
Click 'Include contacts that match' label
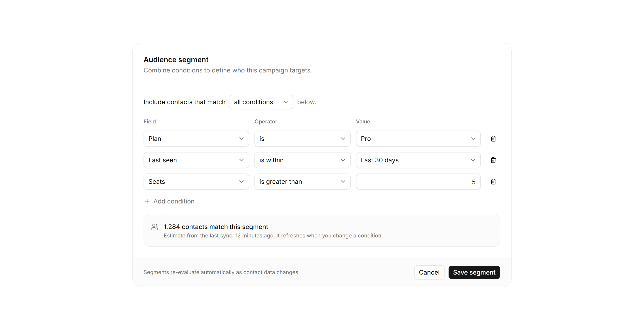pyautogui.click(x=184, y=102)
